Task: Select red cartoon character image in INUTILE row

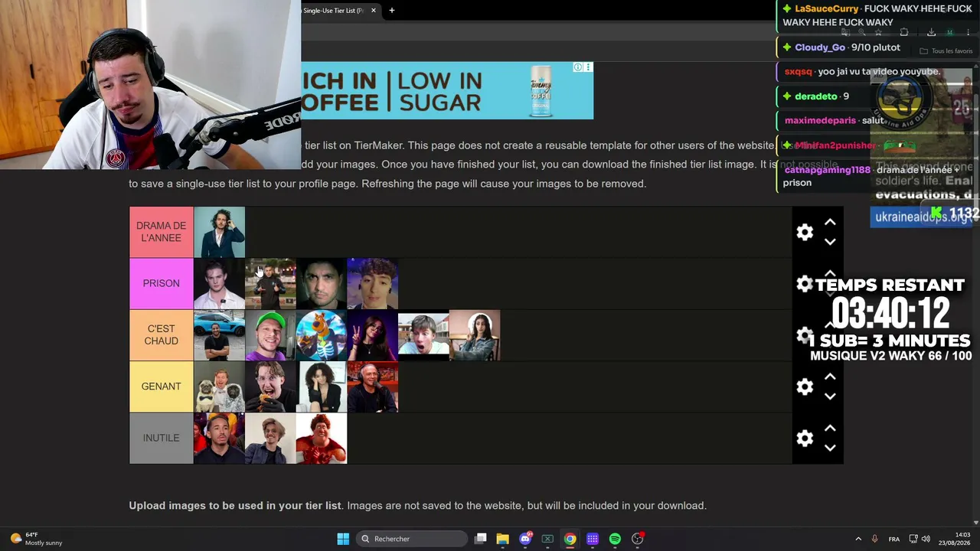Action: pyautogui.click(x=322, y=438)
